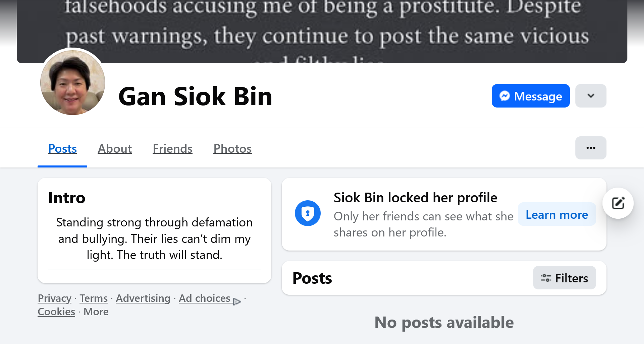644x344 pixels.
Task: Click the profile lock shield icon
Action: tap(308, 213)
